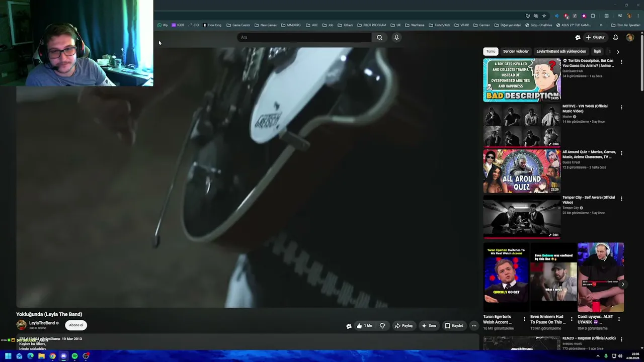Click the Oluştur create button
Screen dimensions: 644x362
[x=595, y=37]
